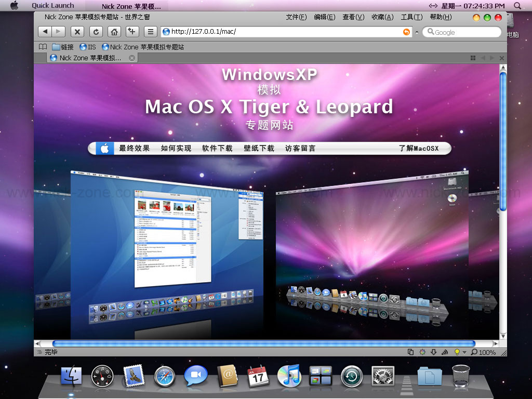Reload the page with the refresh button

click(96, 32)
